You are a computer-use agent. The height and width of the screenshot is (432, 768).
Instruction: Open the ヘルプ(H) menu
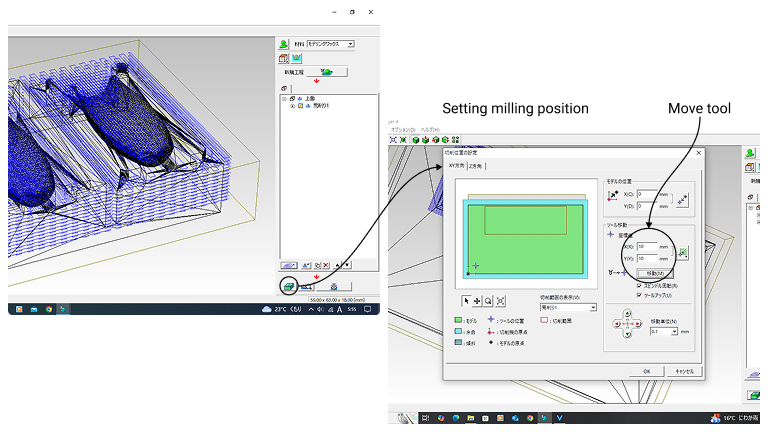click(430, 130)
